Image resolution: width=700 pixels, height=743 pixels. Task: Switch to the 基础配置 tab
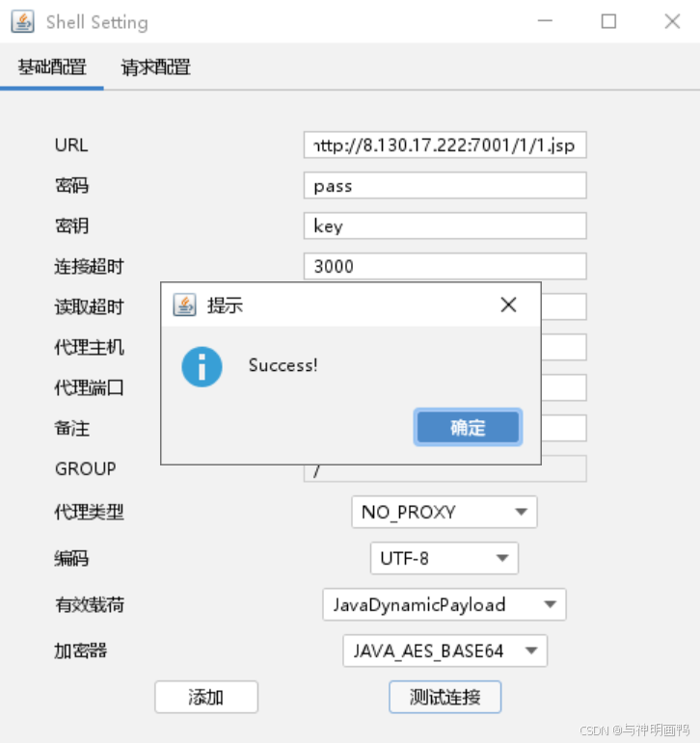point(52,67)
